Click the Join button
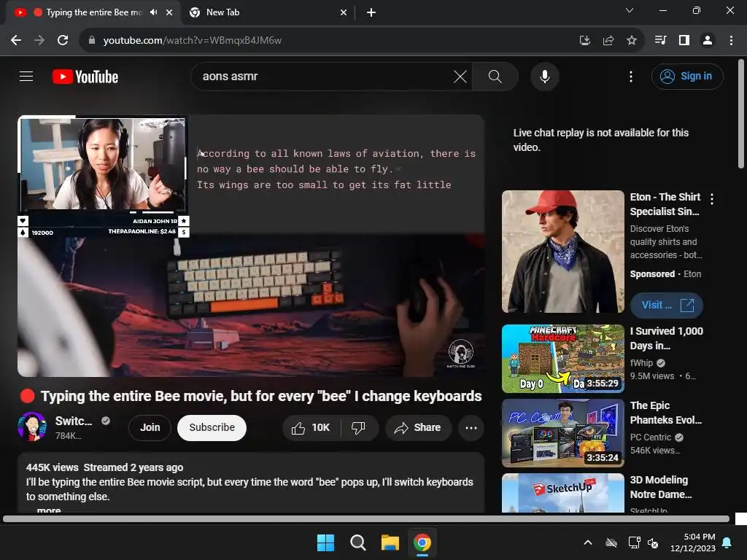 point(150,427)
